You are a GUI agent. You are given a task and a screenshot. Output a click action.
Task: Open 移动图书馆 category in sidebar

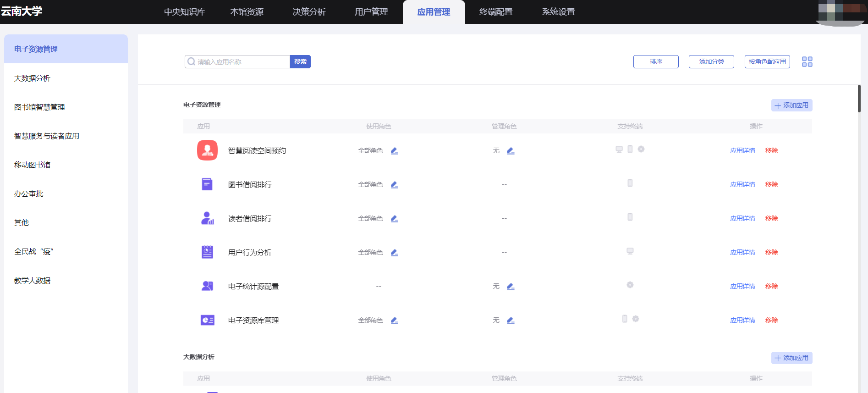(x=32, y=165)
